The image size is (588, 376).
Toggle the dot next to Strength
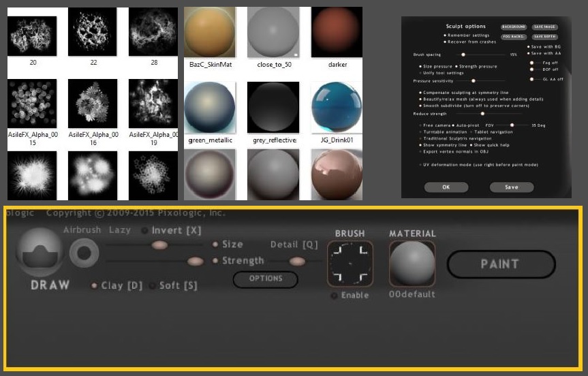click(215, 260)
